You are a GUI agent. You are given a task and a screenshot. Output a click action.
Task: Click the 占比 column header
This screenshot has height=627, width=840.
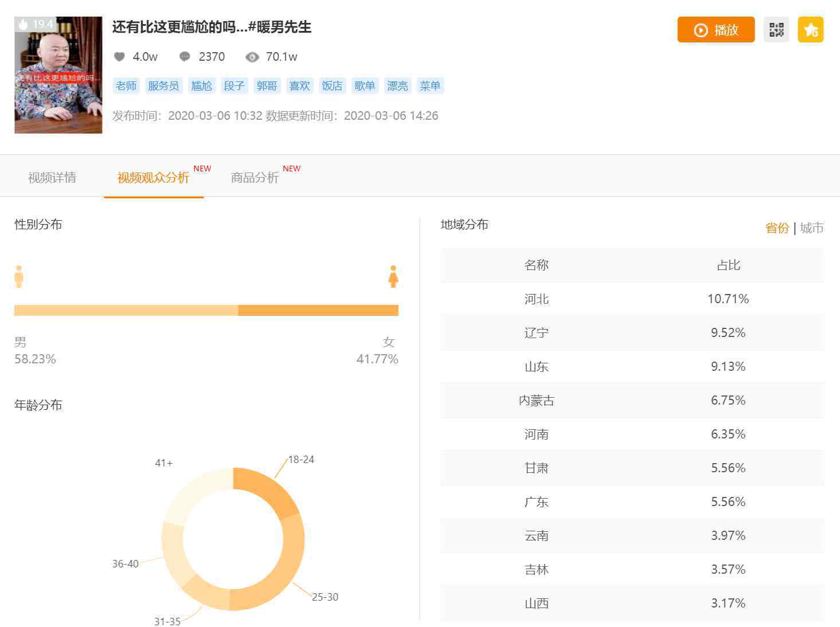pyautogui.click(x=728, y=265)
